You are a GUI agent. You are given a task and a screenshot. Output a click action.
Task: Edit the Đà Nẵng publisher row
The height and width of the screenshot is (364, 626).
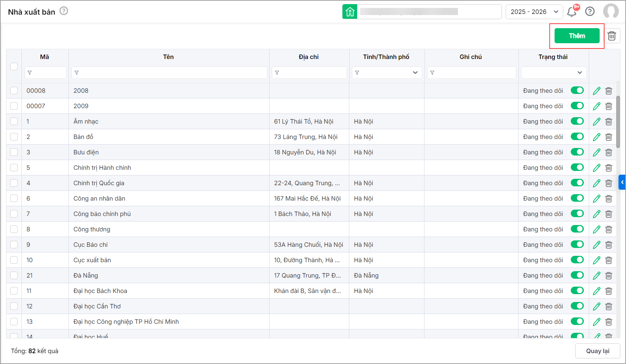coord(596,276)
